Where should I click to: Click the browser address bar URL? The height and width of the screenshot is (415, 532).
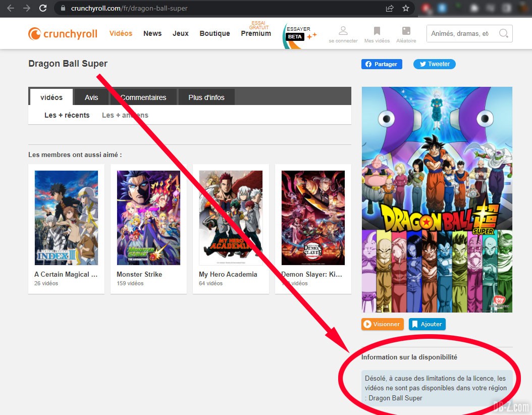(x=129, y=8)
